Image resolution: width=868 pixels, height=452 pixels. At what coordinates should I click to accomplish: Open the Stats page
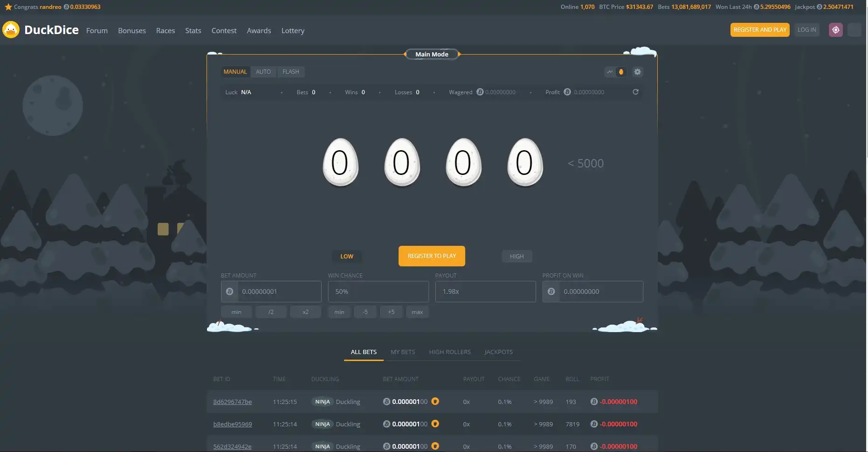[x=193, y=31]
